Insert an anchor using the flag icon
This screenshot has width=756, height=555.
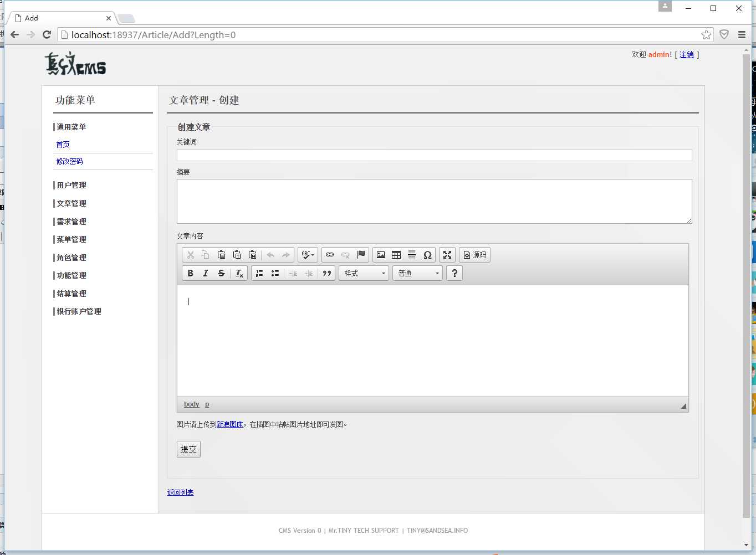pos(361,255)
